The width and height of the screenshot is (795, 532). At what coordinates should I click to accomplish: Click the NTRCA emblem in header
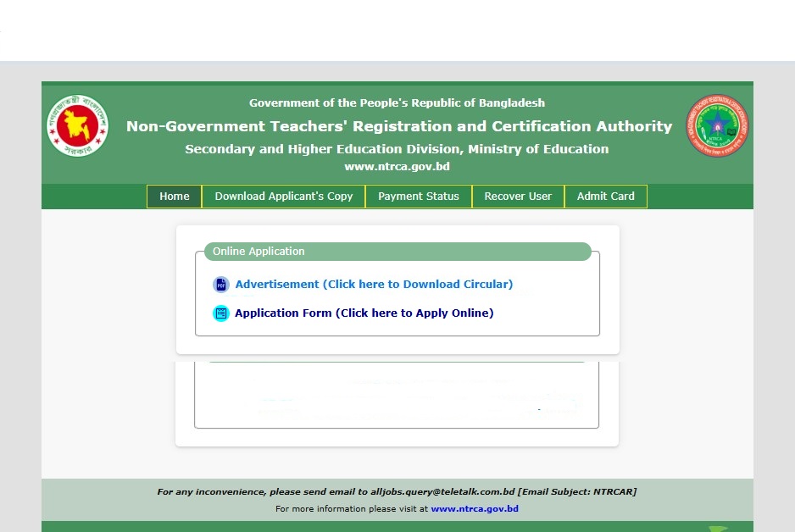point(717,125)
